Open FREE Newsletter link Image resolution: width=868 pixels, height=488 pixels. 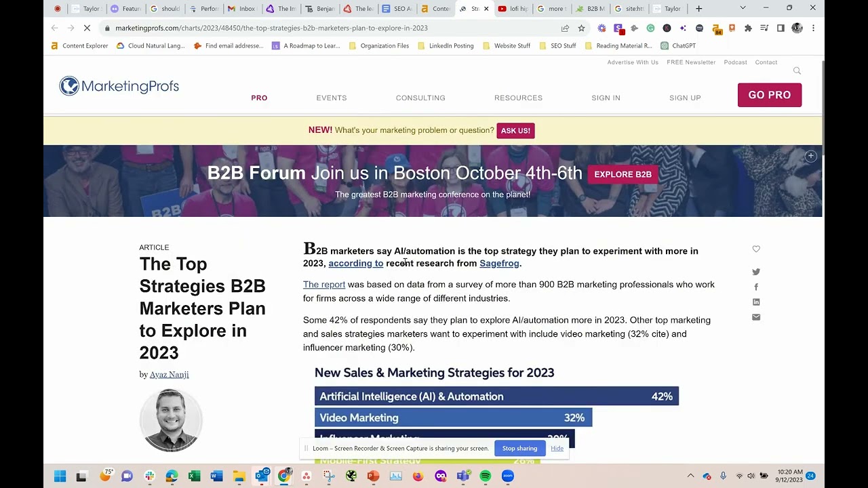691,62
